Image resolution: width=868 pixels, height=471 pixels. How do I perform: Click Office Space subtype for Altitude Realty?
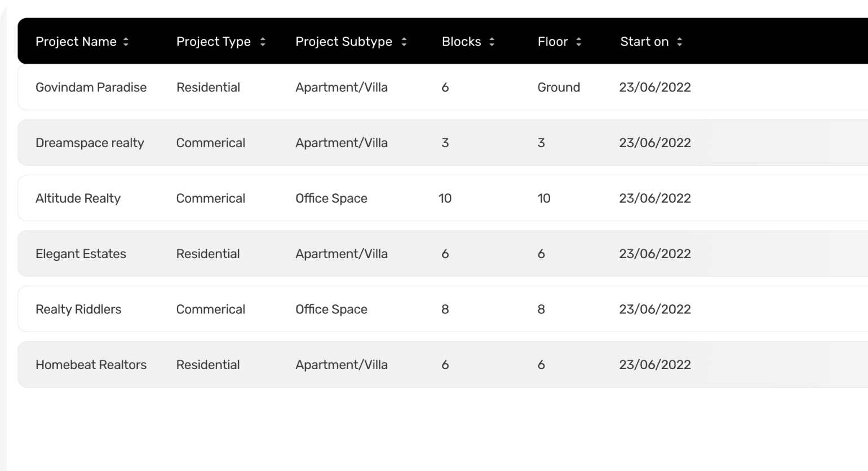[x=331, y=198]
